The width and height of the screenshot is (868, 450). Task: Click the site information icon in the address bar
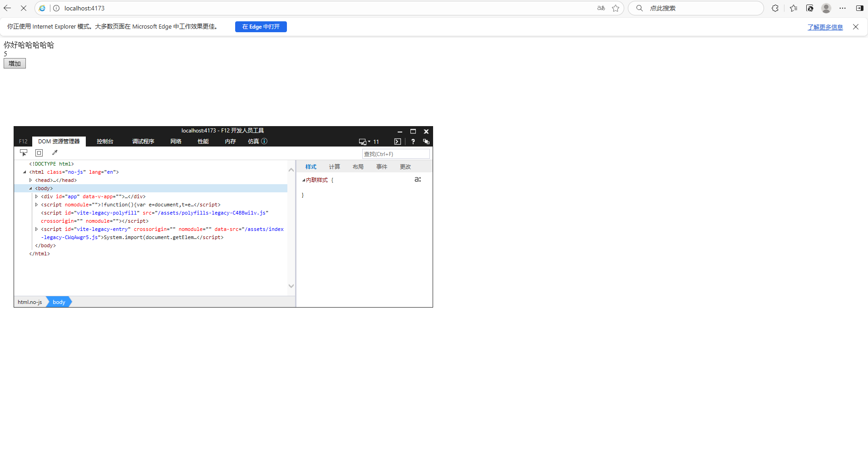56,8
